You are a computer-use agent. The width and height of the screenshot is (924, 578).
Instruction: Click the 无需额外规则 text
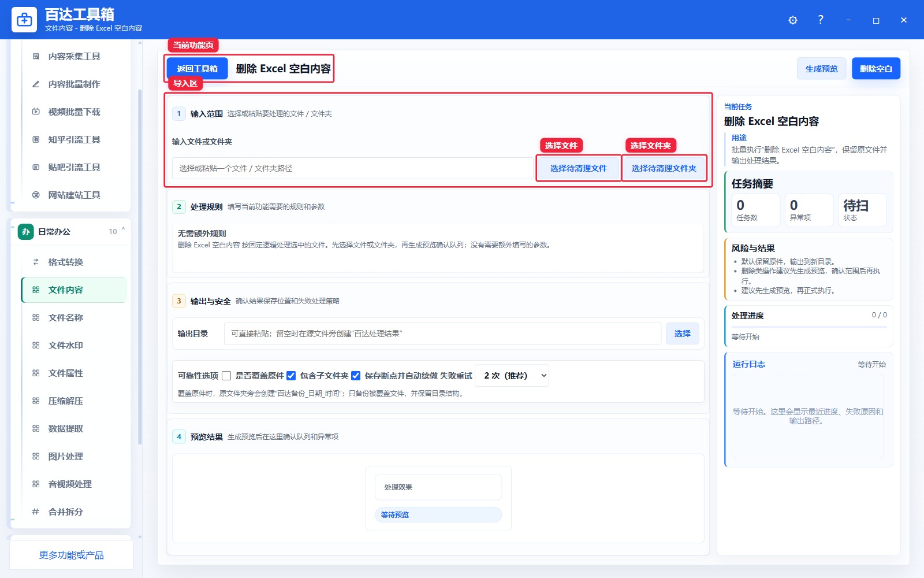pyautogui.click(x=202, y=234)
